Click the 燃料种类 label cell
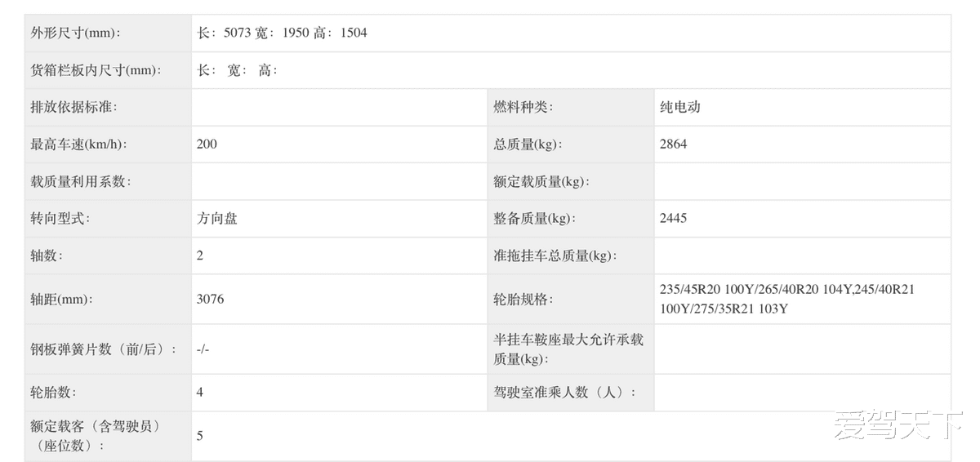 click(523, 107)
